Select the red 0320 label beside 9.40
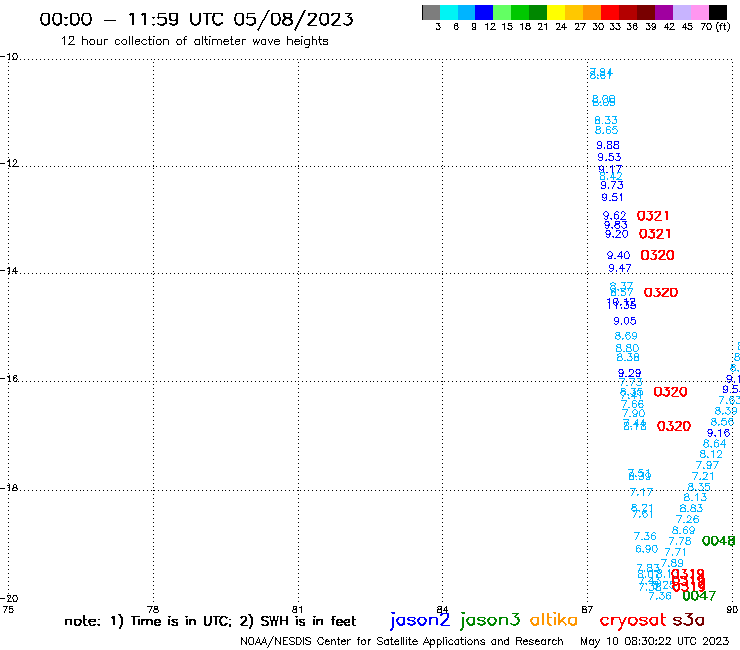The width and height of the screenshot is (740, 650). coord(657,255)
